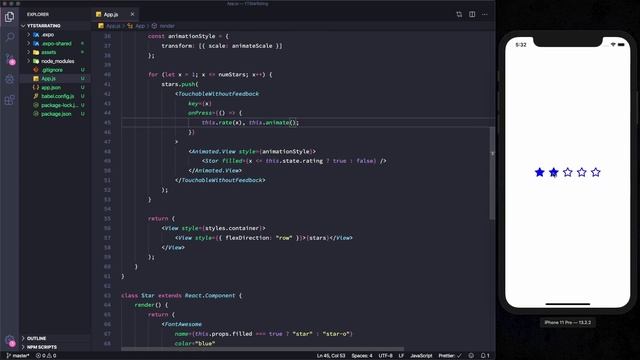Open the Manage gear at activity bar bottom
640x360 pixels.
click(9, 341)
